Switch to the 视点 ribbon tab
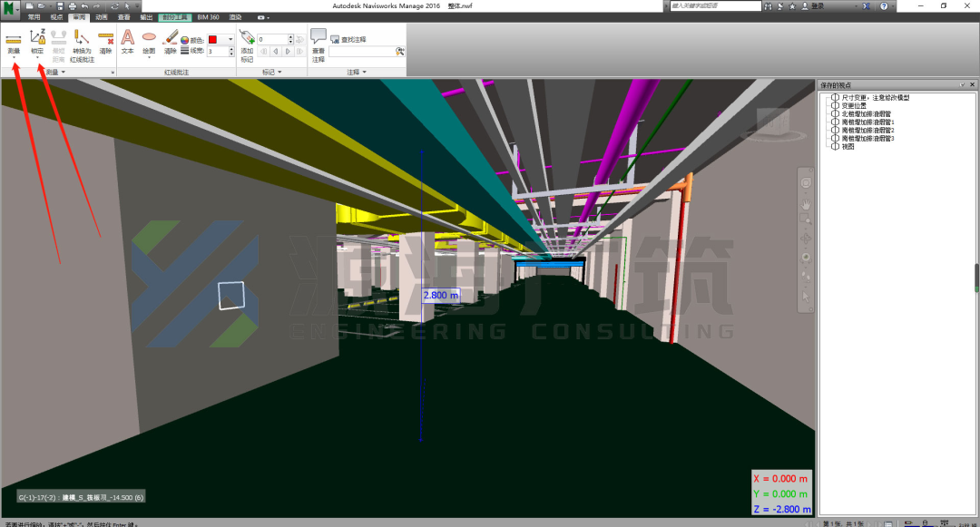Viewport: 980px width, 527px height. 56,17
